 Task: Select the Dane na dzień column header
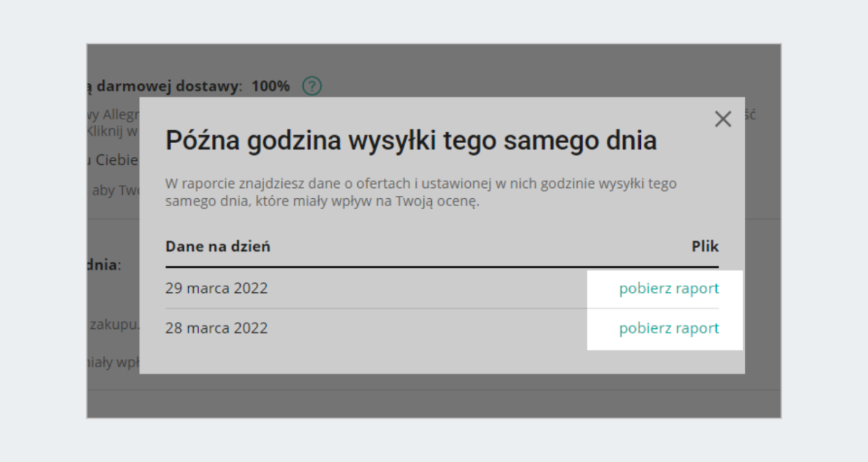(218, 246)
